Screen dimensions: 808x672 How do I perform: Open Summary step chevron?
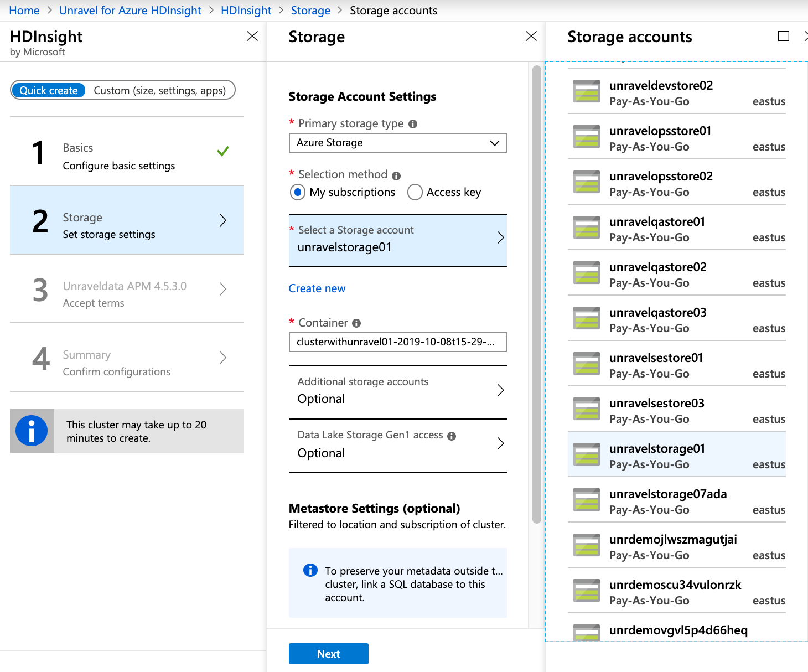point(223,358)
